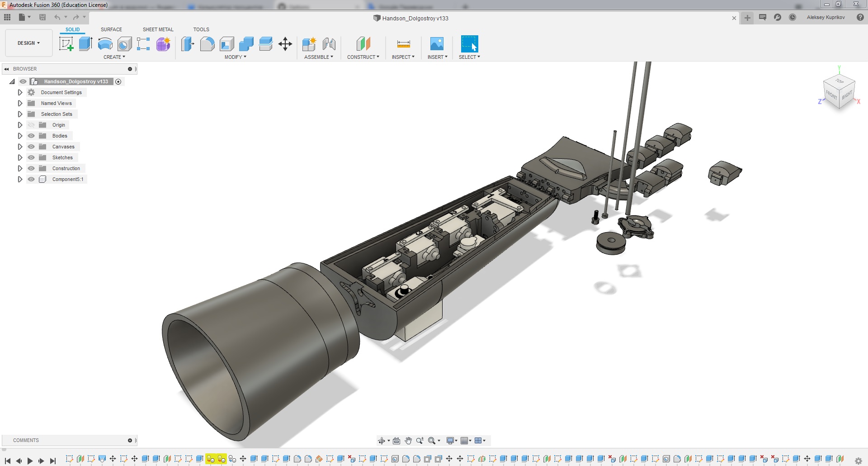Show the Origin folder in browser
This screenshot has width=868, height=466.
[31, 125]
